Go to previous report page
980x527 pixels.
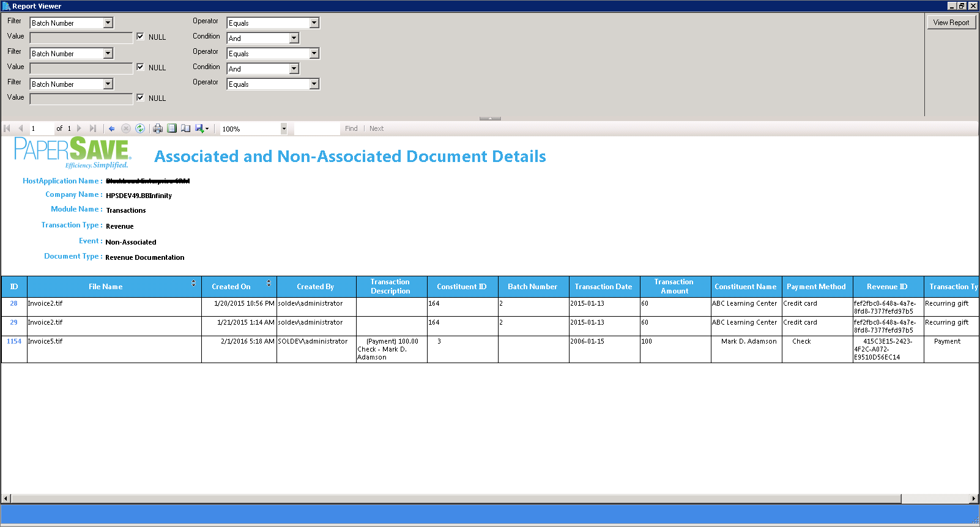[21, 128]
